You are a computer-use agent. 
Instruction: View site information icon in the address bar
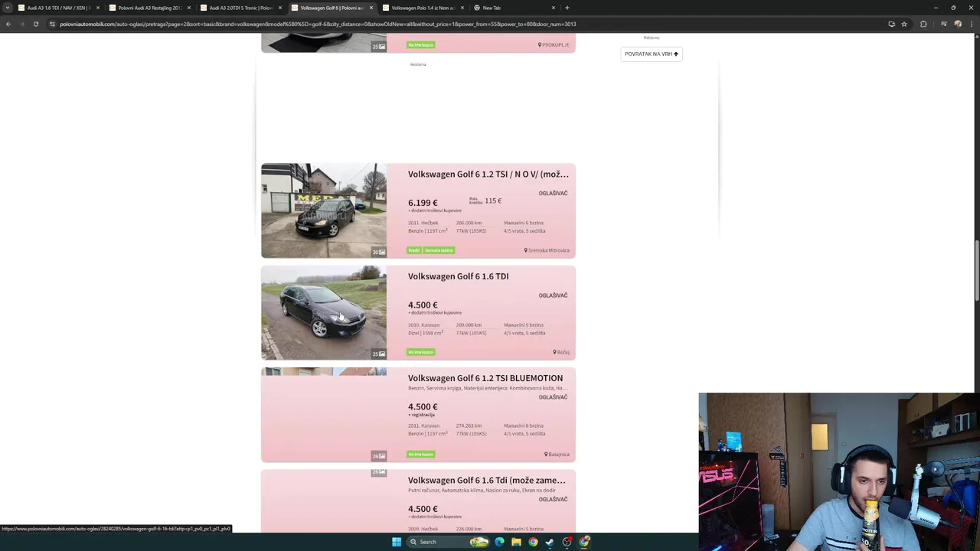(x=52, y=24)
